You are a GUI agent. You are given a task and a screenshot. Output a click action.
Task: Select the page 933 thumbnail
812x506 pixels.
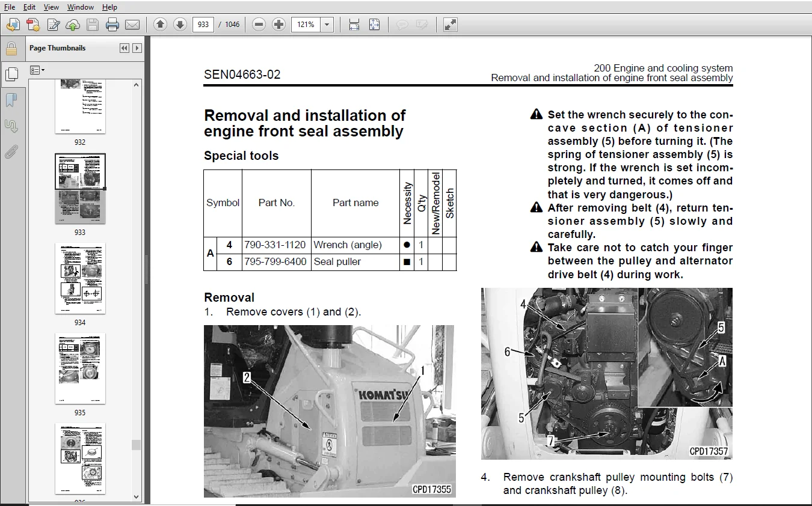[80, 189]
